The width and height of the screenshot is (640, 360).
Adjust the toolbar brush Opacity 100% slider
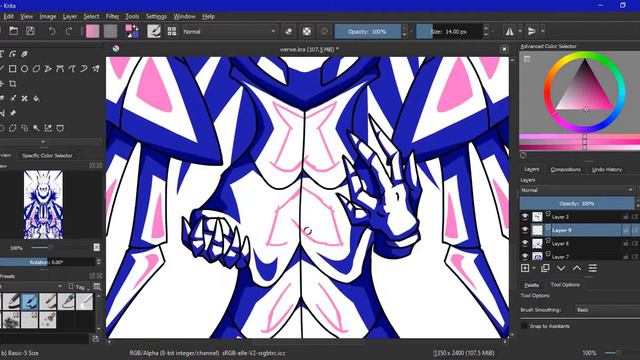tap(367, 31)
